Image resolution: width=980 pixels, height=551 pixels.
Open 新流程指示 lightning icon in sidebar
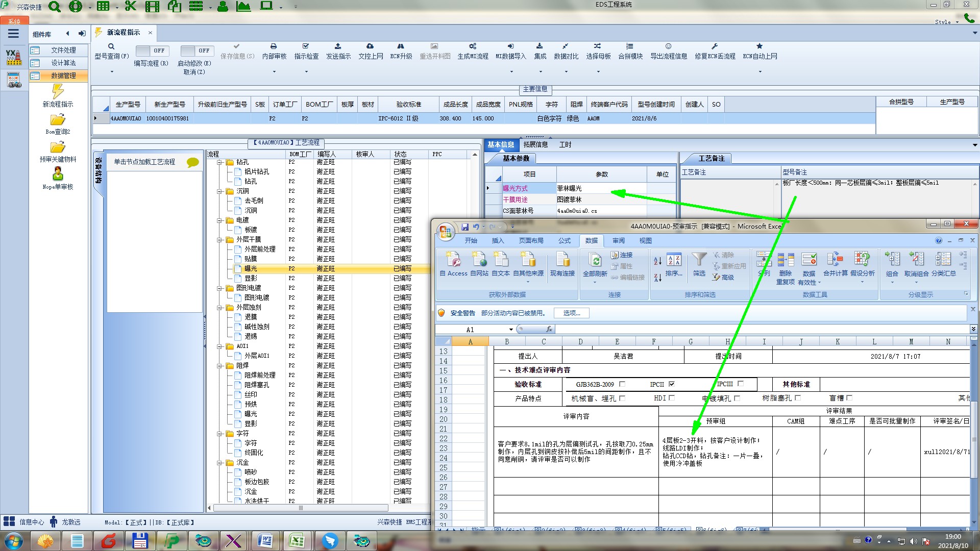(x=58, y=92)
